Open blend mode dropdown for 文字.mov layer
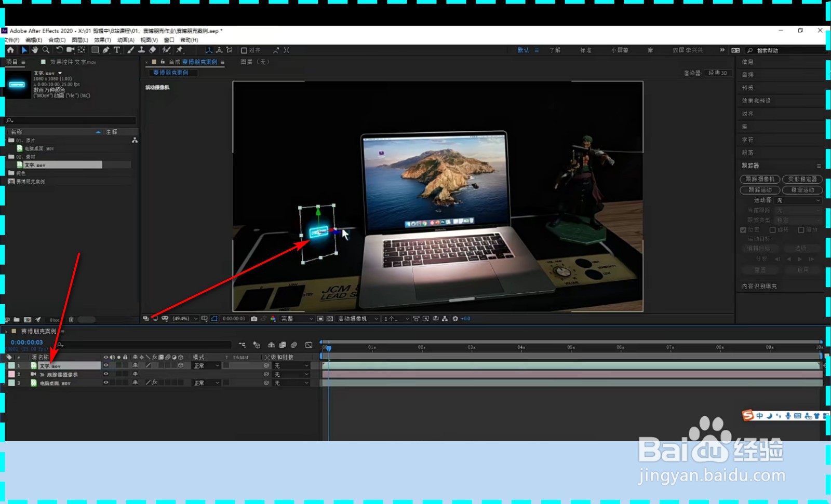The image size is (831, 504). 207,366
